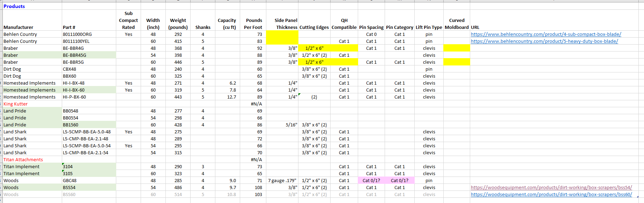Select the red King Kutter cell
644x203 pixels.
[x=16, y=104]
